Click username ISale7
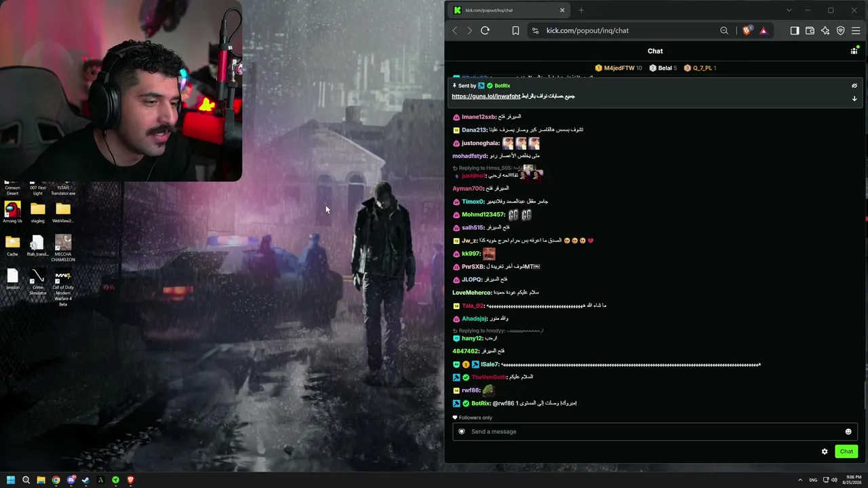The width and height of the screenshot is (868, 488). [490, 365]
